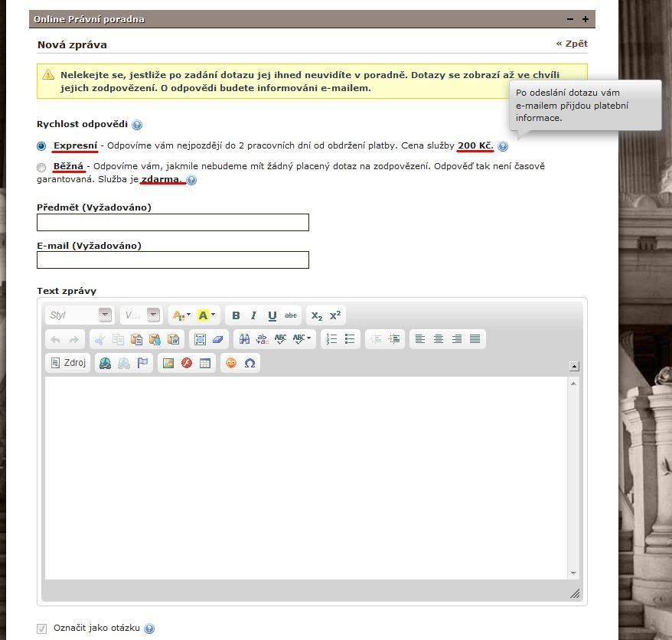Show help for Označit jako otázku
The image size is (672, 640).
tap(149, 629)
